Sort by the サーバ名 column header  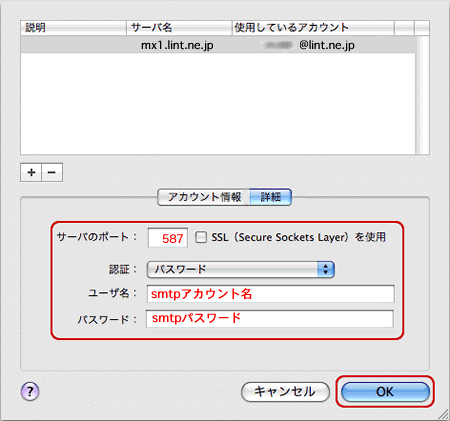pos(179,28)
